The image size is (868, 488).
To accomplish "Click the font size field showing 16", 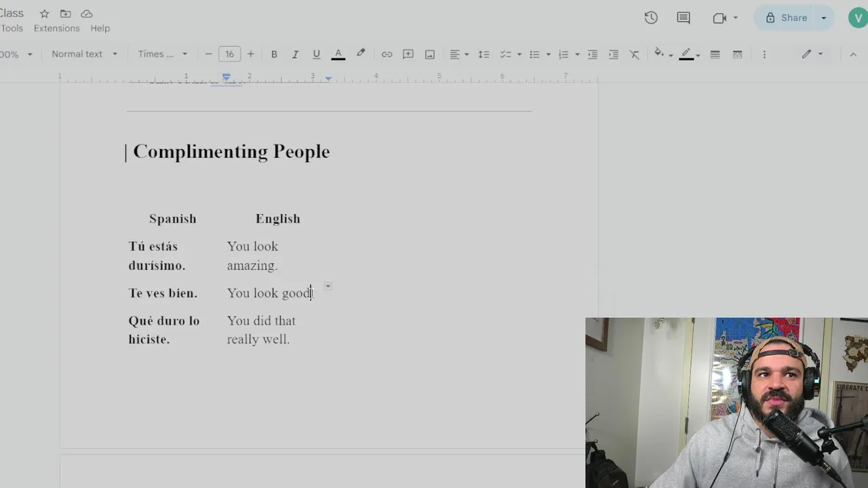I will point(229,54).
